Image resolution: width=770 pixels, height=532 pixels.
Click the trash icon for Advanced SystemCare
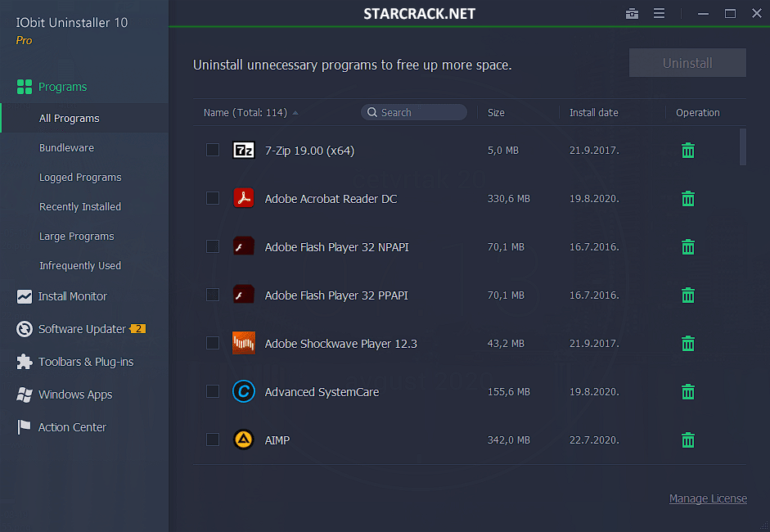coord(688,392)
